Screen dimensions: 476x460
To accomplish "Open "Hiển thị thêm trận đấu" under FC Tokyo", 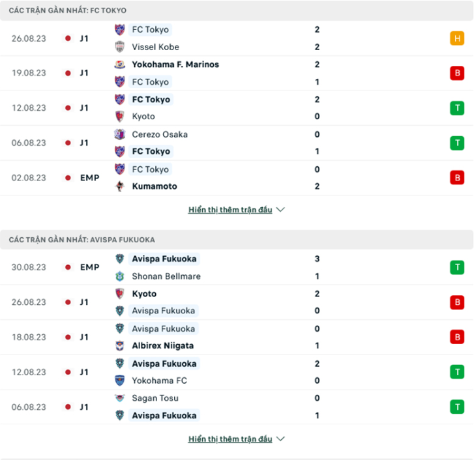I will (230, 210).
